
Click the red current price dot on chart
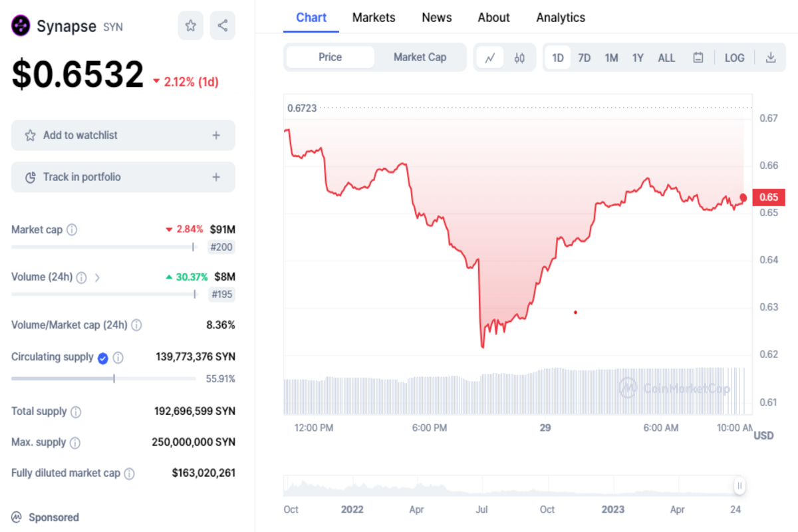tap(743, 197)
